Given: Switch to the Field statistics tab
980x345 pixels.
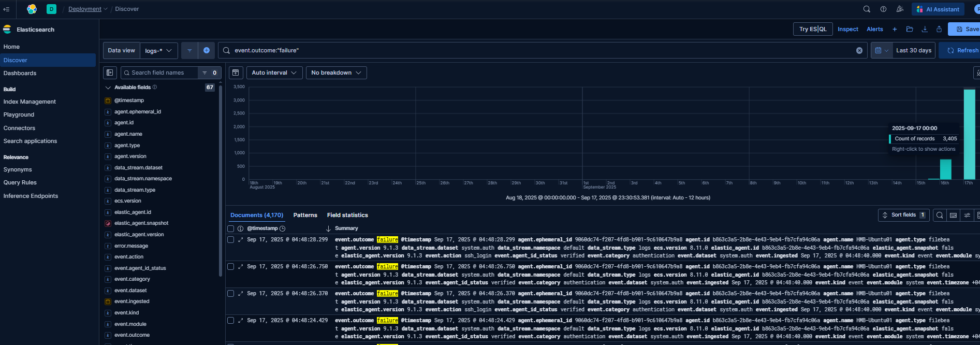Looking at the screenshot, I should coord(347,215).
